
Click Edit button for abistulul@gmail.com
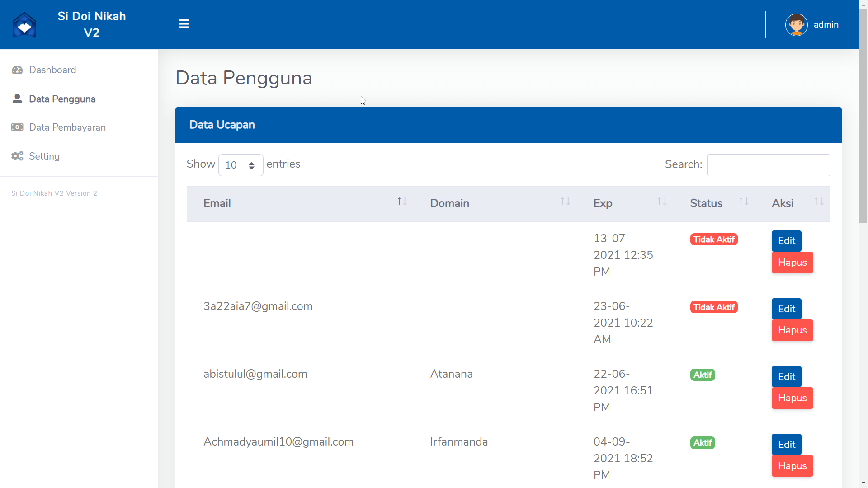point(786,376)
